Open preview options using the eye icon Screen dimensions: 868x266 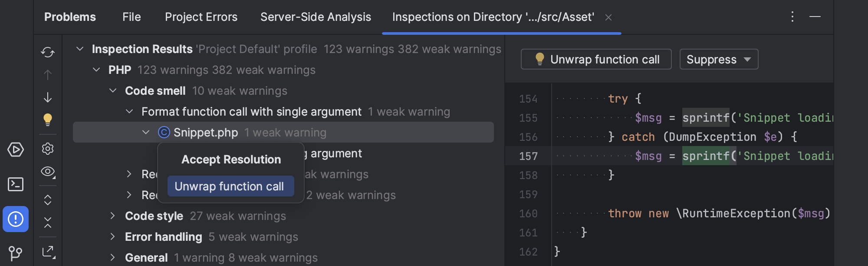48,172
